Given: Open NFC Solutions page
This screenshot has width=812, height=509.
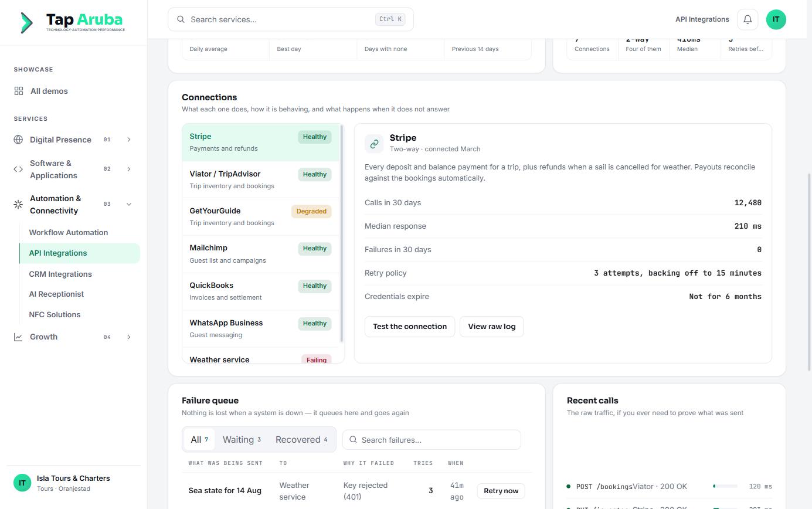Looking at the screenshot, I should [55, 315].
